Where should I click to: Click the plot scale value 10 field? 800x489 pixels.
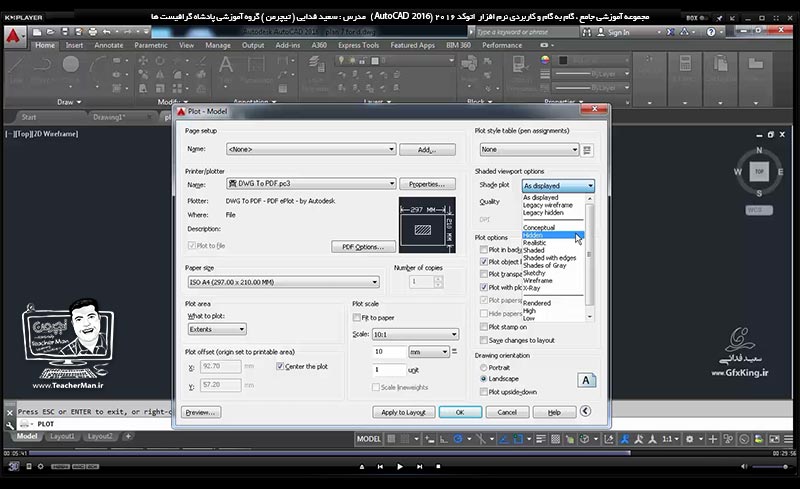point(389,352)
